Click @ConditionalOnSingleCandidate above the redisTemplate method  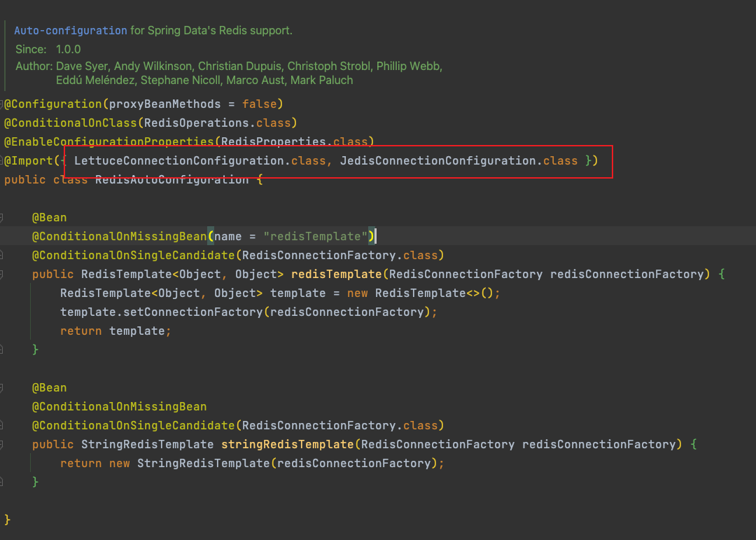coord(133,255)
